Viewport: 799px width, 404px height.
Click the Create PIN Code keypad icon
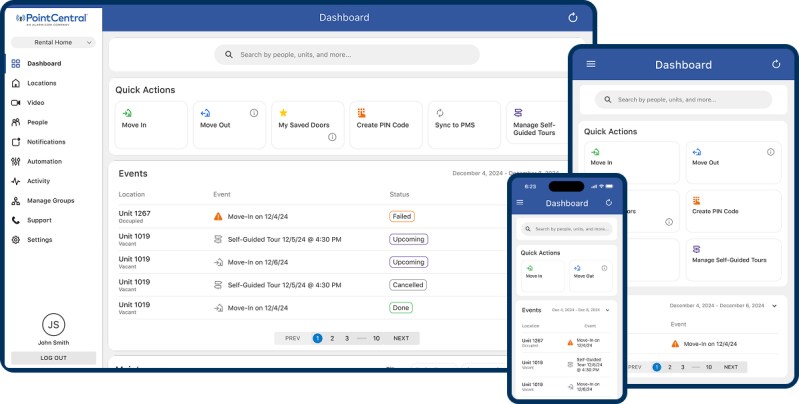pos(361,113)
